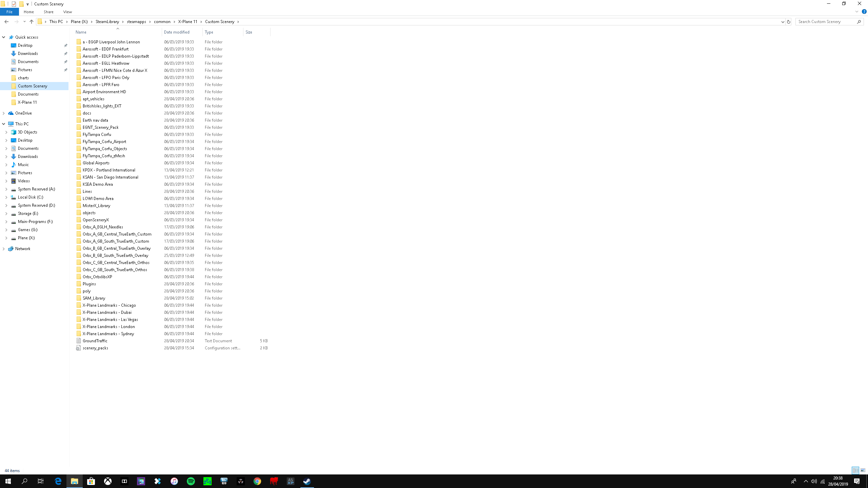Image resolution: width=868 pixels, height=488 pixels.
Task: Open the View ribbon tab
Action: pyautogui.click(x=67, y=12)
